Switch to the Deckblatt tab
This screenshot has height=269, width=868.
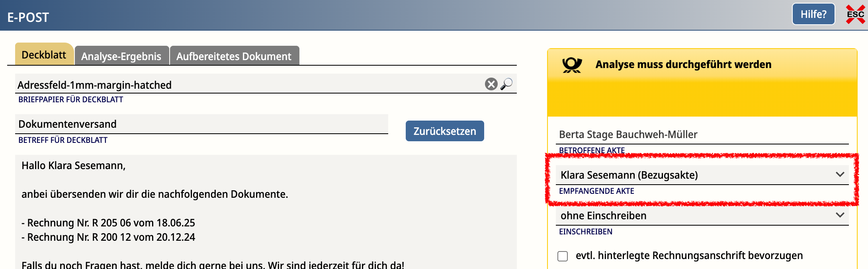(44, 55)
